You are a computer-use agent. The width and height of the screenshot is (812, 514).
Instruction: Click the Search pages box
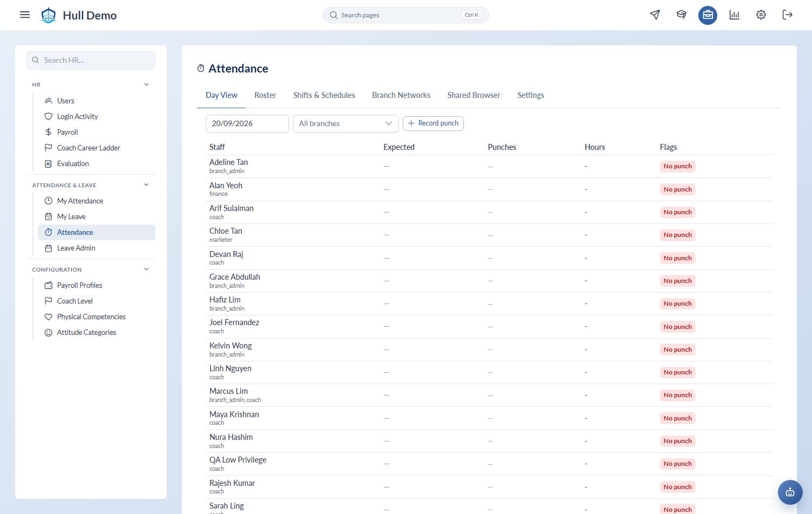pyautogui.click(x=406, y=15)
